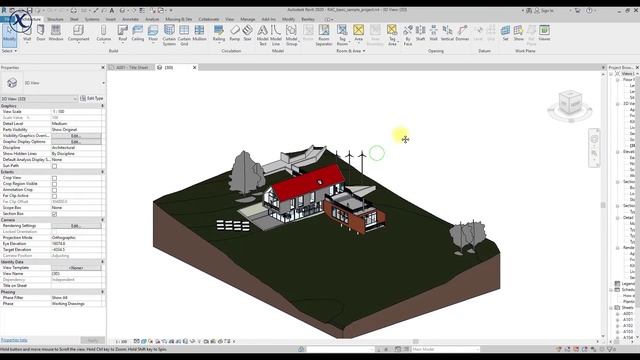
Task: Expand the Room & Area panel dropdown
Action: (x=351, y=51)
